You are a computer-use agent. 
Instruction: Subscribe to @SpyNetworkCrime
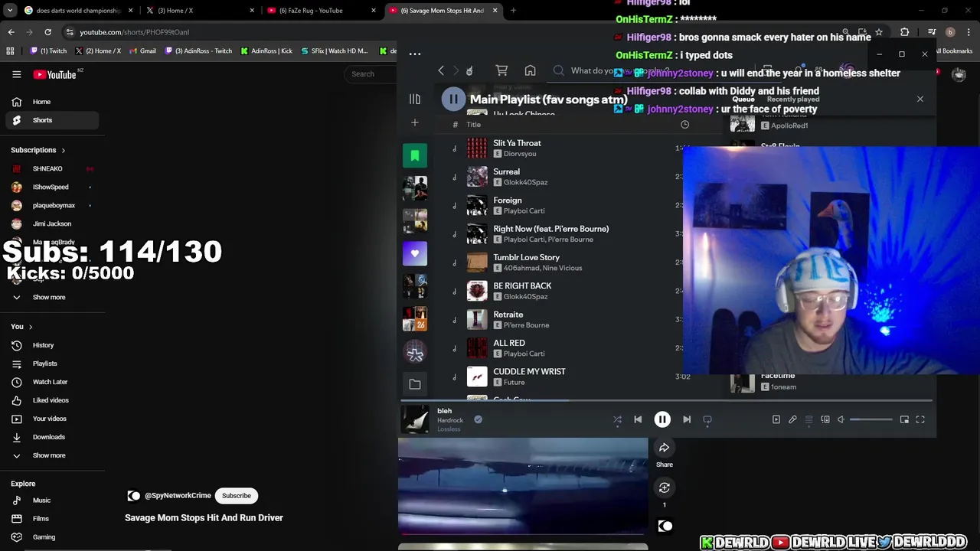pyautogui.click(x=237, y=495)
